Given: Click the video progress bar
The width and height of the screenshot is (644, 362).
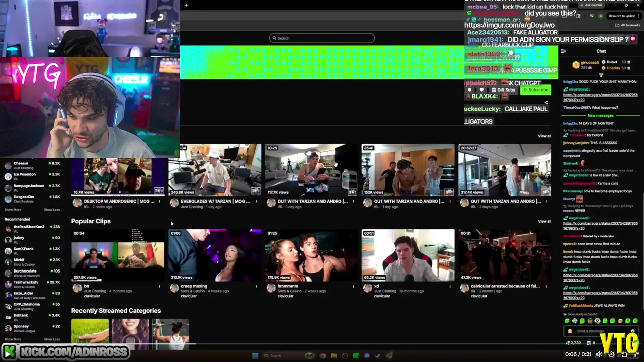Looking at the screenshot, I should tap(322, 345).
